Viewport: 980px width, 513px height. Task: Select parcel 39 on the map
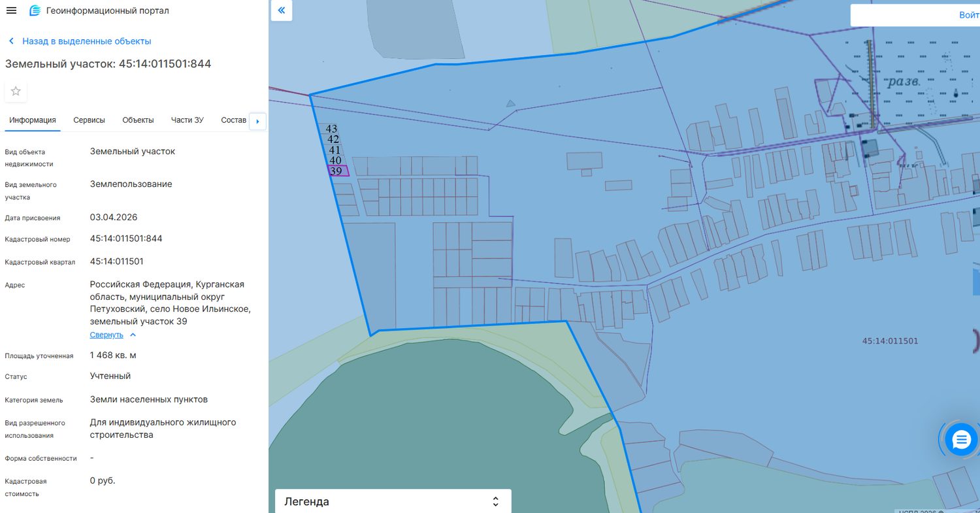click(x=338, y=171)
